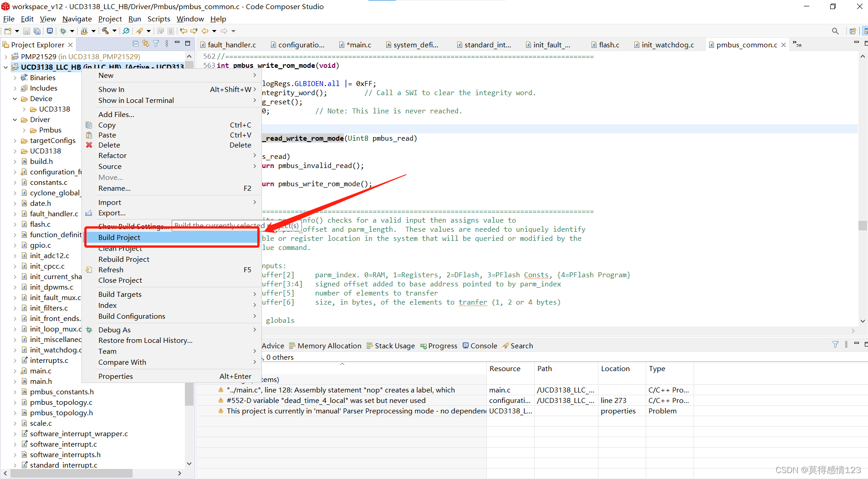Show hidden editor tabs list (>>28)
Viewport: 868px width, 479px height.
pyautogui.click(x=797, y=44)
